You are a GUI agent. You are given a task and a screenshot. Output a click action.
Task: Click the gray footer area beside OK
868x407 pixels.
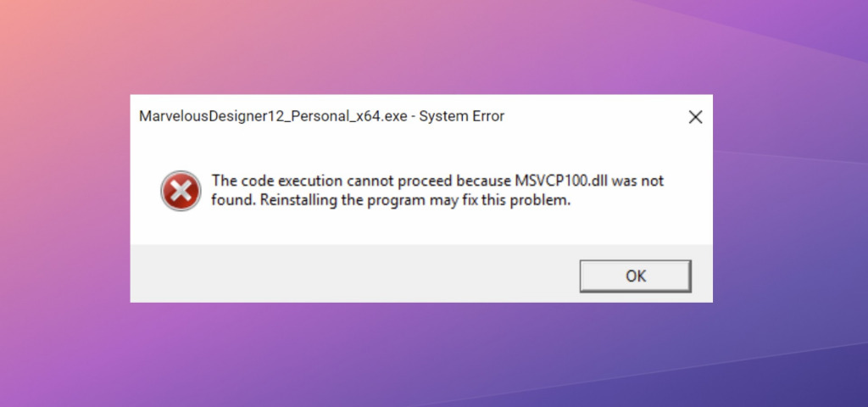pos(354,274)
